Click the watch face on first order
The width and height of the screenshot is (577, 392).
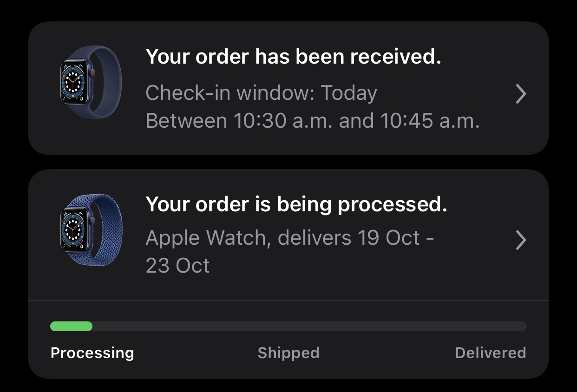pos(74,83)
